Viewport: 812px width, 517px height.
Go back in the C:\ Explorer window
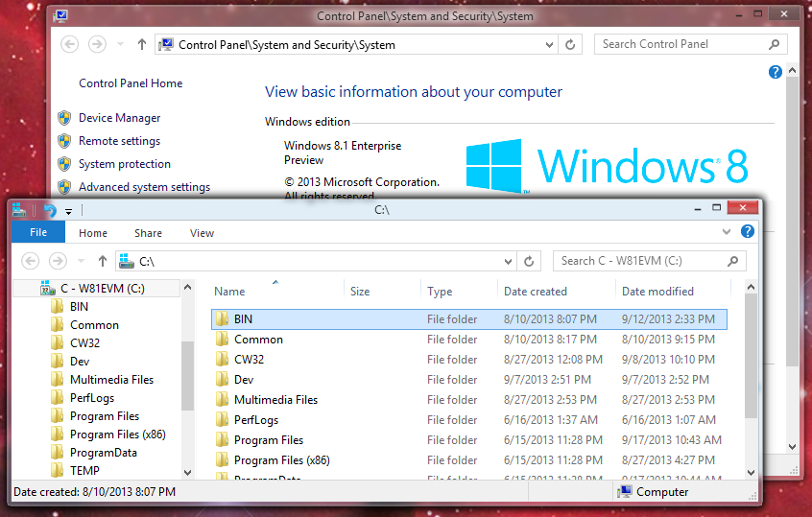(x=31, y=261)
